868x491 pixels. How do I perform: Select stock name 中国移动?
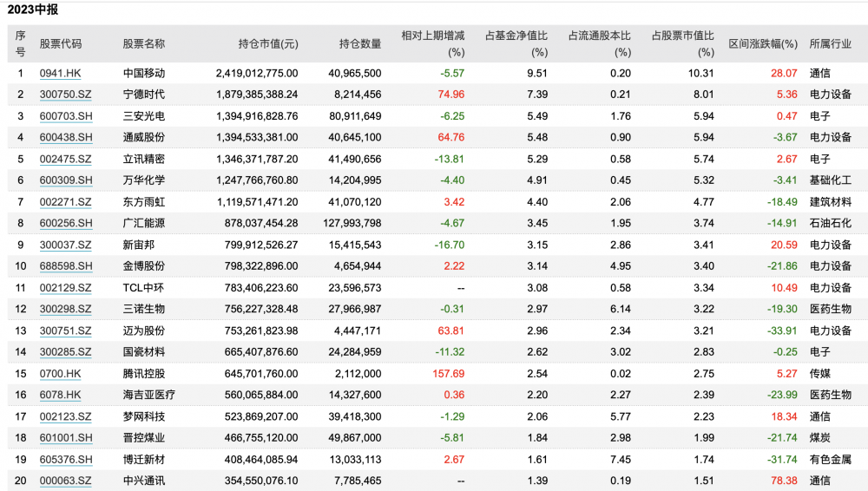[x=144, y=73]
